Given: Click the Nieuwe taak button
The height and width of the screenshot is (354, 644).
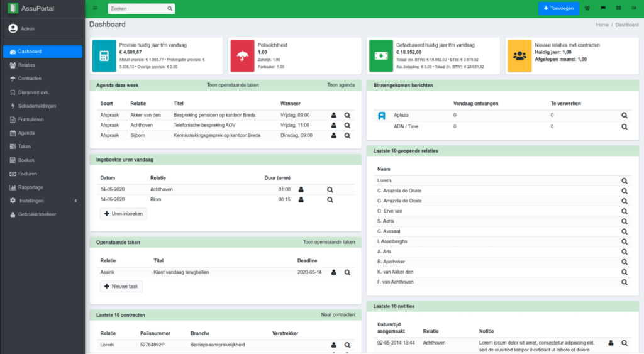Looking at the screenshot, I should click(x=121, y=287).
